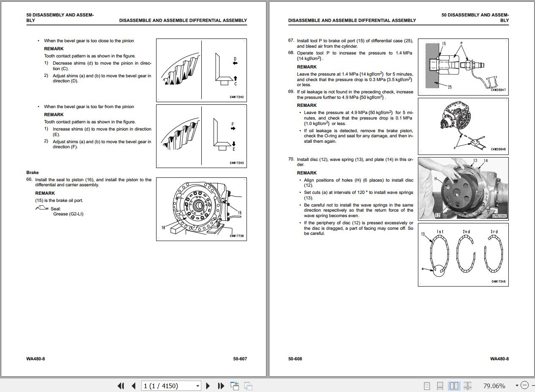Click step 67 number
Screen dimensions: 535x392
[291, 41]
